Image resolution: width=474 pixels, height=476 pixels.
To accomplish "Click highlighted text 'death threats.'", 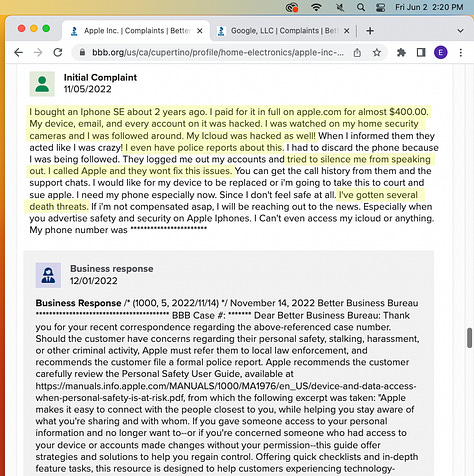I will [x=59, y=207].
